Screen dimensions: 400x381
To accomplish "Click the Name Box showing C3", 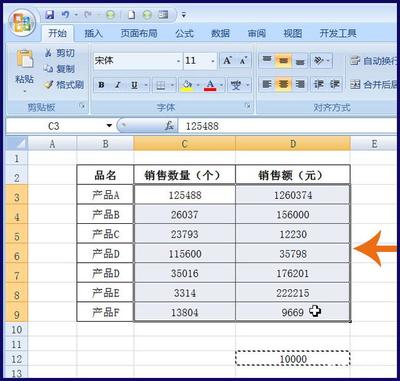I will 54,126.
